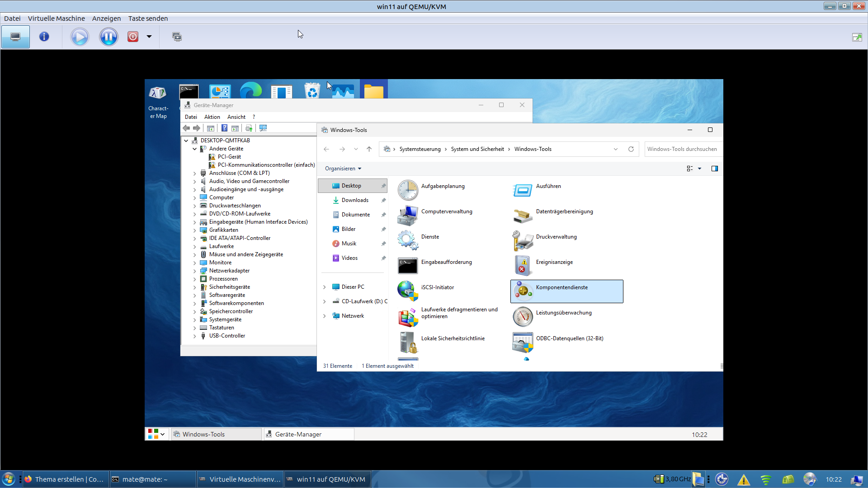Click System und Sicherheit breadcrumb
The image size is (868, 488).
[477, 149]
